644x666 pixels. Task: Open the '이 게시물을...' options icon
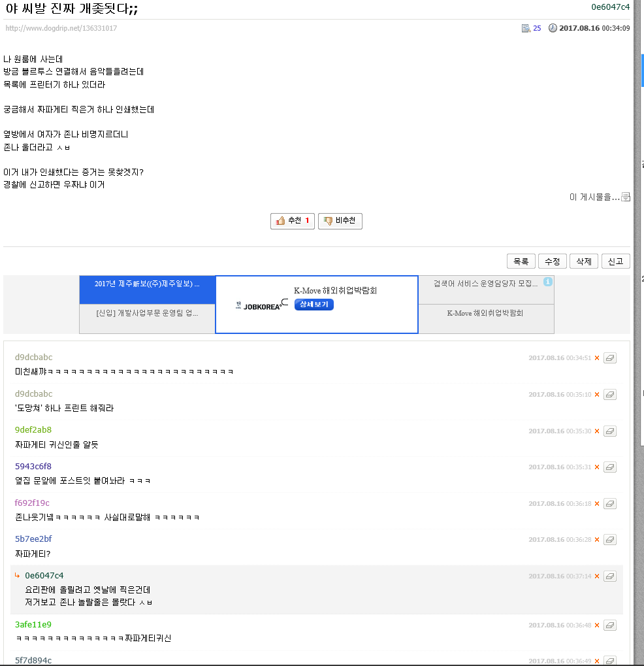click(x=625, y=196)
